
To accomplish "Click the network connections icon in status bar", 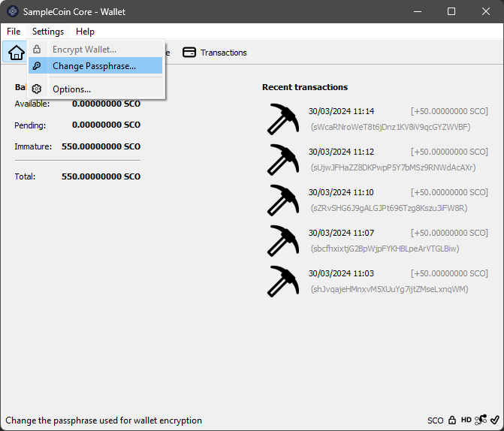I will pyautogui.click(x=481, y=420).
